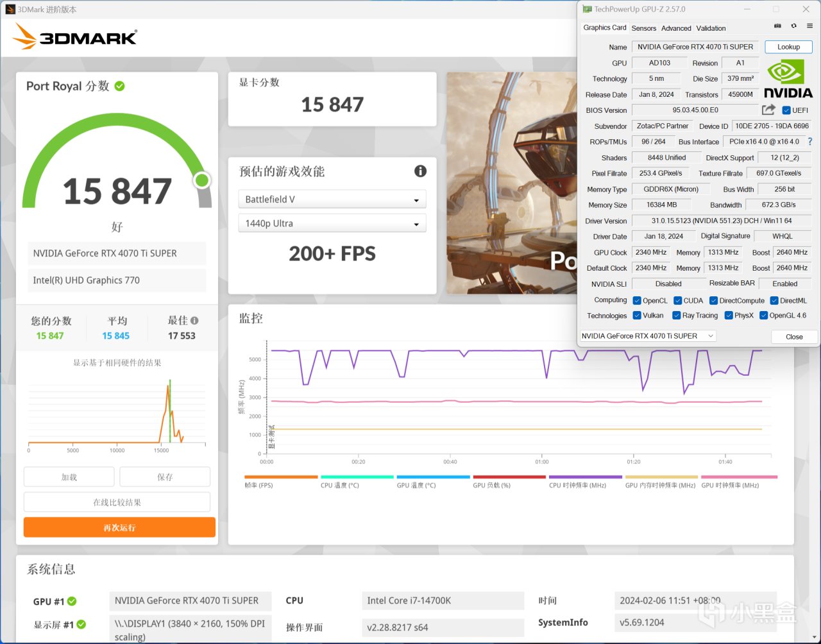Click the CPU 温度 (°C) legend swatch
Screen dimensions: 821x644
(357, 477)
